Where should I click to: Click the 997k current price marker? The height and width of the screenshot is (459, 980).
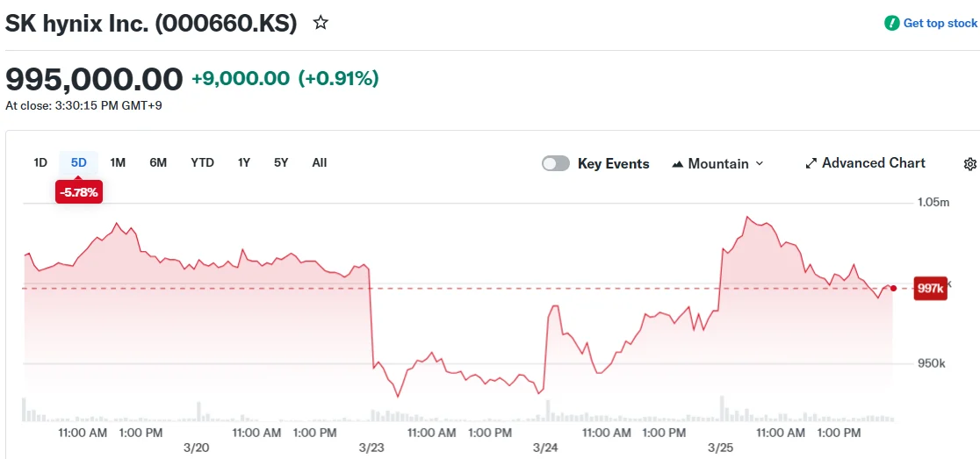click(930, 289)
